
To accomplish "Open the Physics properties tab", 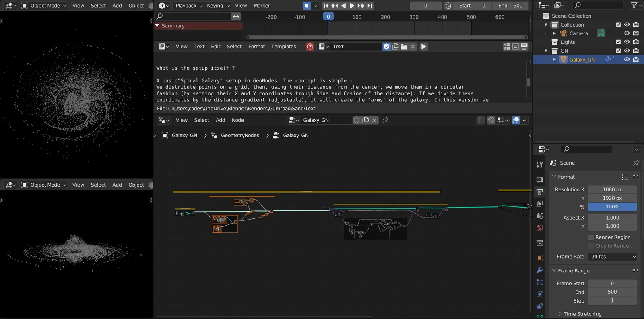I will point(540,294).
